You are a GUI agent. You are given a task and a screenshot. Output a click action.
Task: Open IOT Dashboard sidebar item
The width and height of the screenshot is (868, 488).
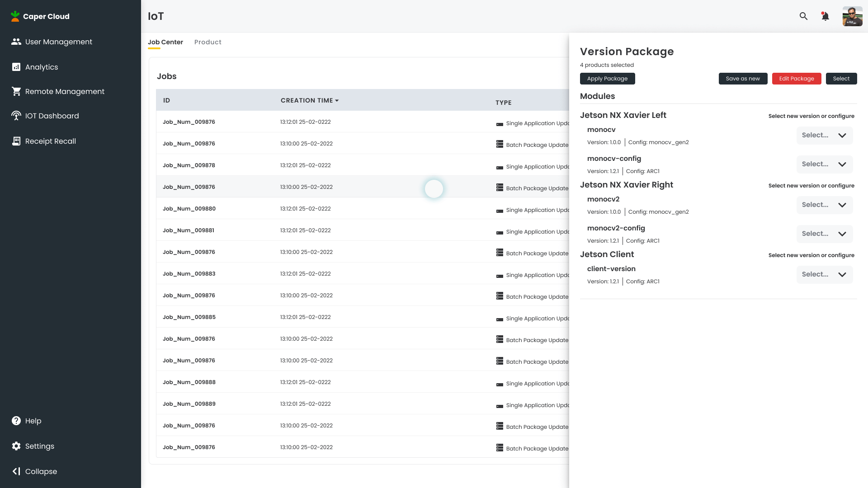52,116
